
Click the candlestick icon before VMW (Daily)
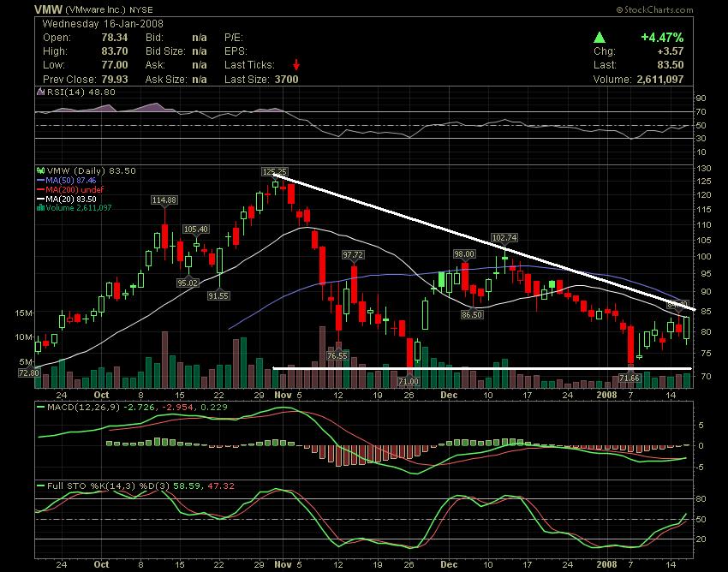coord(40,171)
